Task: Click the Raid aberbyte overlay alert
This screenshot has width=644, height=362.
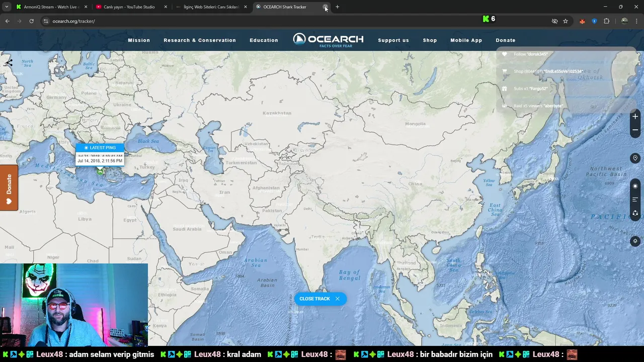Action: pyautogui.click(x=538, y=106)
